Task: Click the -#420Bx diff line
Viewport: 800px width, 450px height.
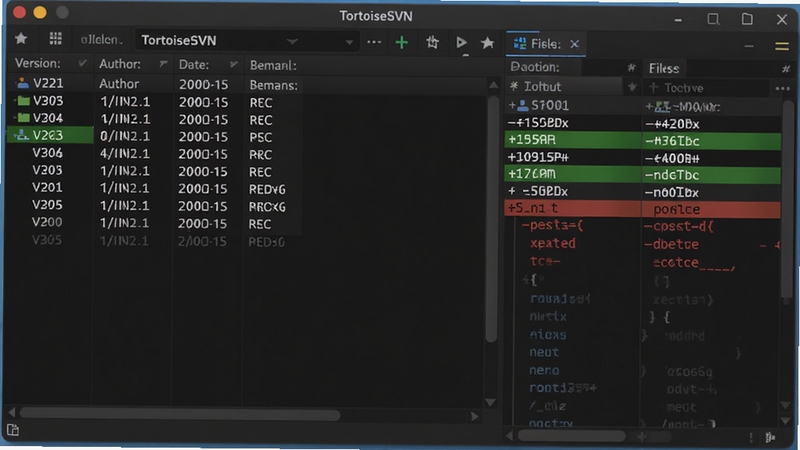Action: point(672,124)
